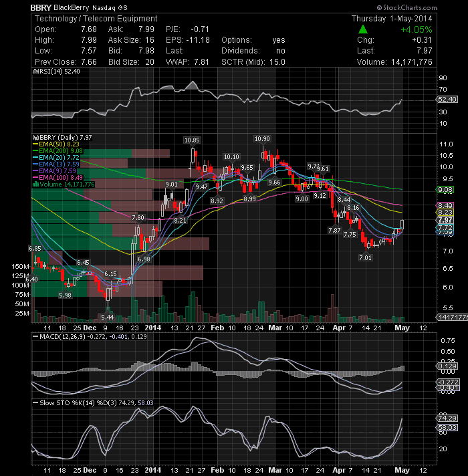Click the green Volume 14,171,776 legend entry
Screen dimensions: 468x476
[x=64, y=185]
